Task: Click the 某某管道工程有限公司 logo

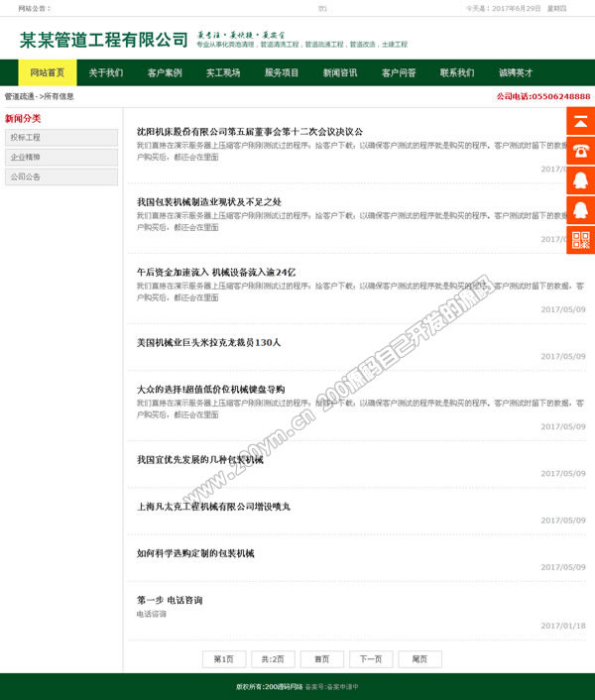Action: [103, 40]
